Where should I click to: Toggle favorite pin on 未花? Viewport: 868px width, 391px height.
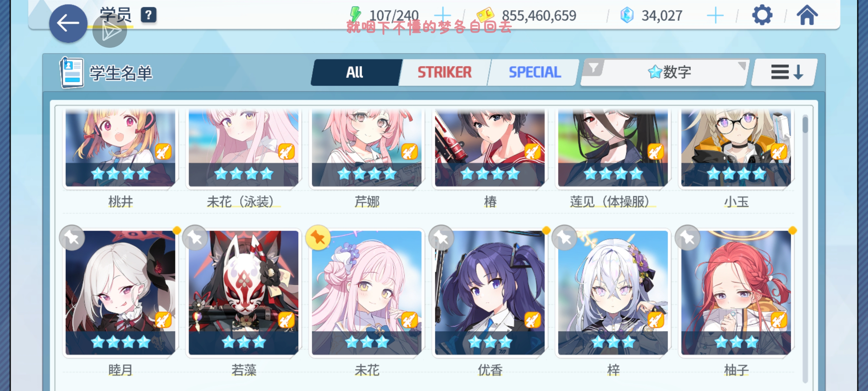coord(318,238)
